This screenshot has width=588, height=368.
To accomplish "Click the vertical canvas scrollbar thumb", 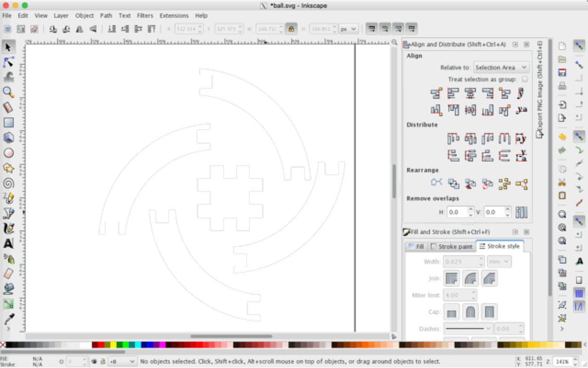I will (x=394, y=182).
